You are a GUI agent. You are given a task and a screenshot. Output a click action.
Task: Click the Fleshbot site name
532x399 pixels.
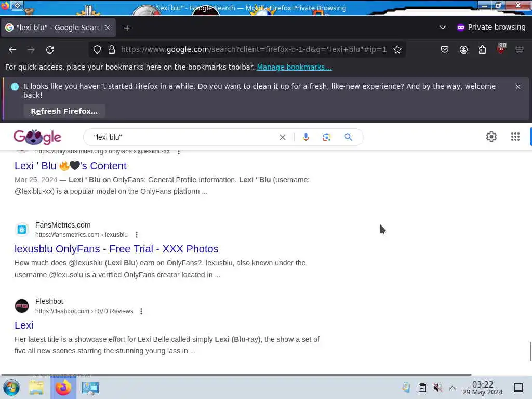tap(49, 301)
